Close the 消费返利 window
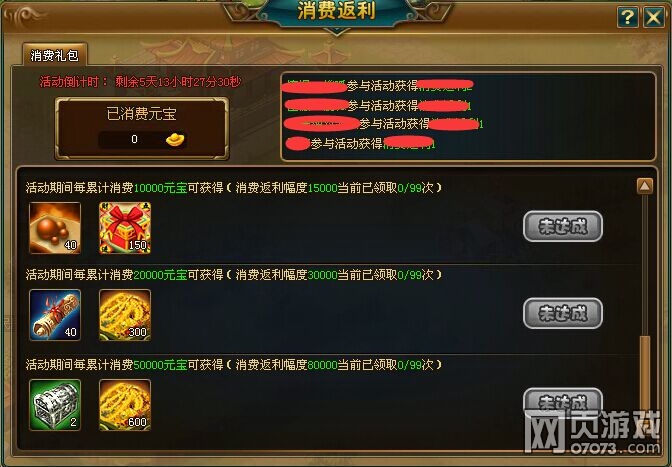 pyautogui.click(x=654, y=18)
